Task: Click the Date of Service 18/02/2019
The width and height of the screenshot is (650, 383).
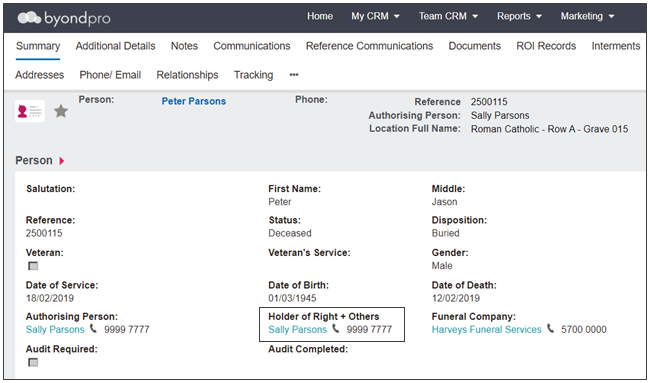Action: click(x=50, y=298)
